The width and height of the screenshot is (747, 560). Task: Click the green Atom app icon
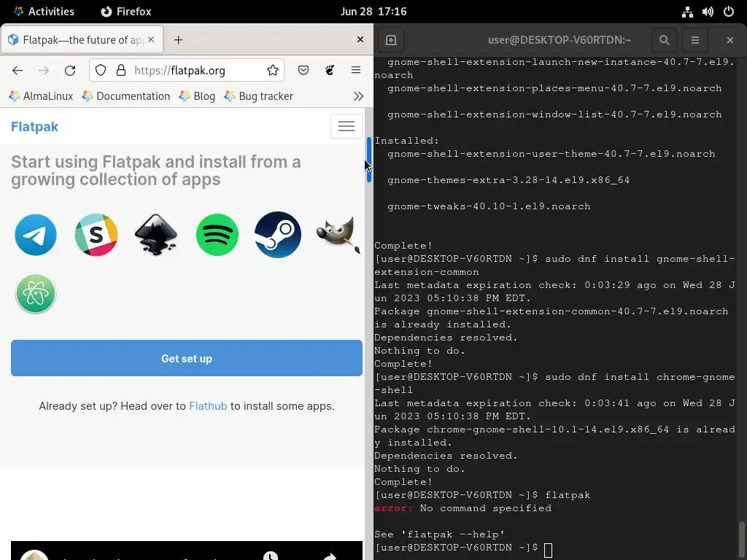pyautogui.click(x=36, y=293)
